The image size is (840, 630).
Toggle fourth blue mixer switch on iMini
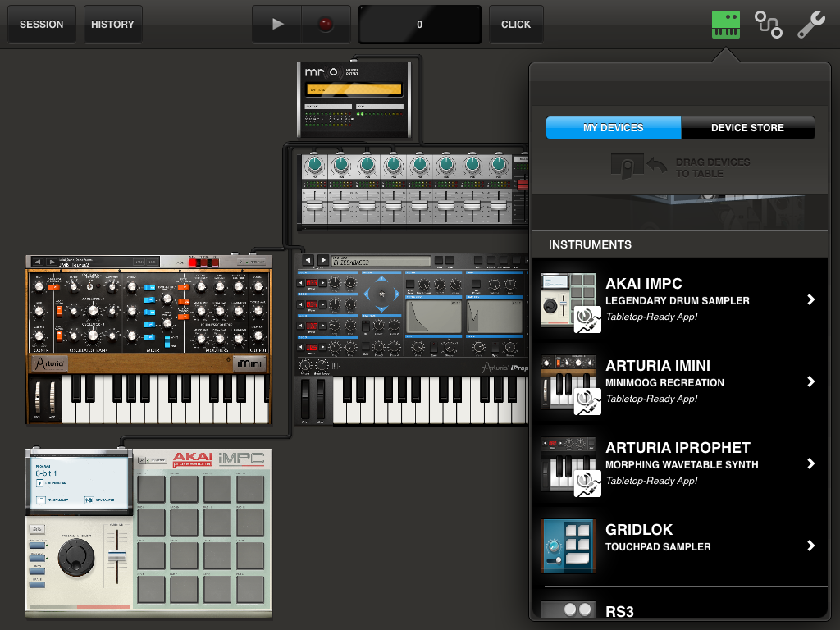[x=149, y=325]
